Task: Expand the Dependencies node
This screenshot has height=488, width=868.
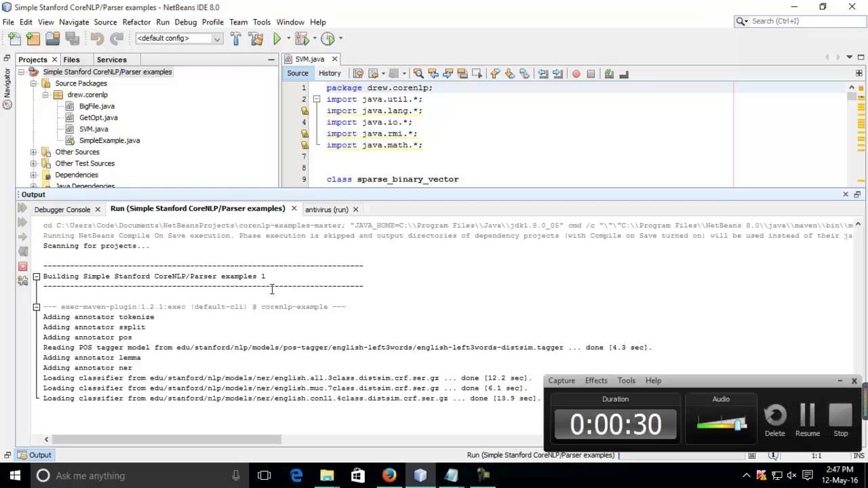Action: point(33,175)
